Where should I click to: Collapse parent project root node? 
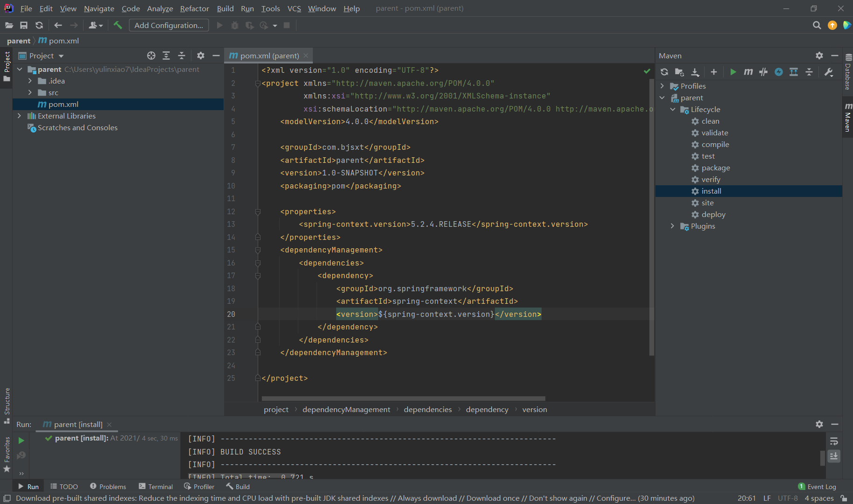tap(19, 69)
